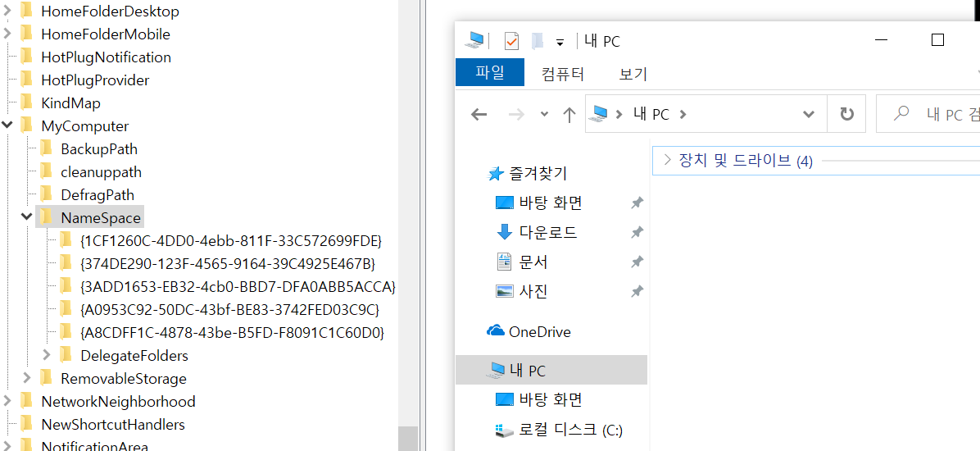Image resolution: width=980 pixels, height=451 pixels.
Task: Click the pin icon beside 다운로드
Action: coord(637,233)
